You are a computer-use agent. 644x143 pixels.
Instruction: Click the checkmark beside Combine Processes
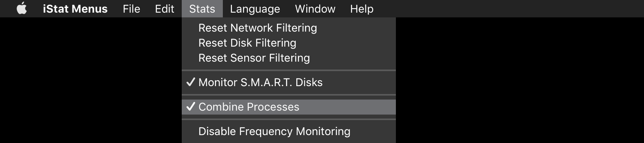(x=191, y=106)
